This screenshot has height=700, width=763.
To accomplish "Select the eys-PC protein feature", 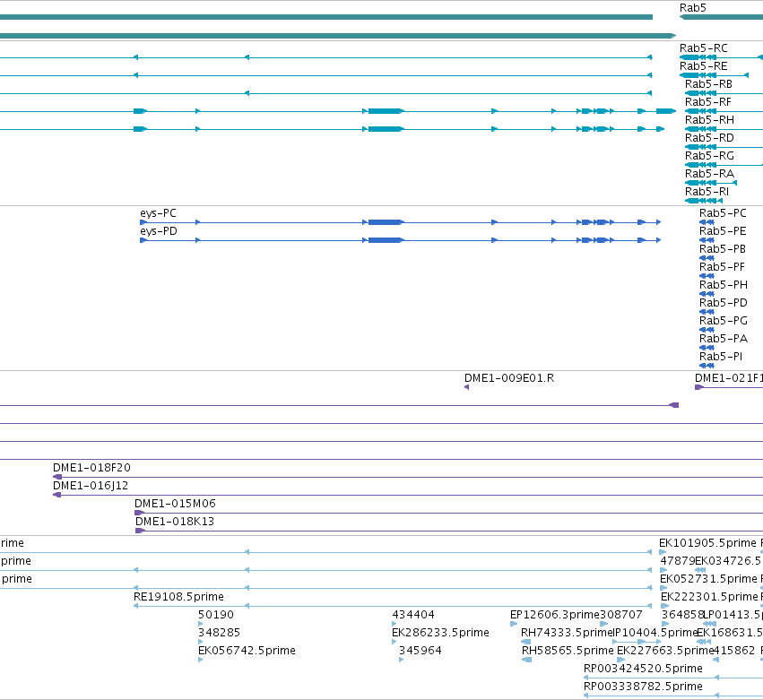I will point(158,213).
